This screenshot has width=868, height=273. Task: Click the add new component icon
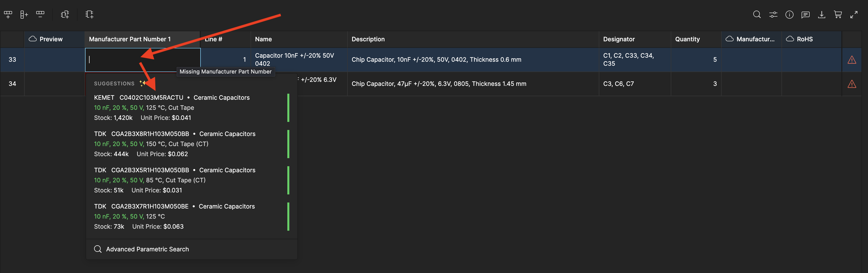89,15
